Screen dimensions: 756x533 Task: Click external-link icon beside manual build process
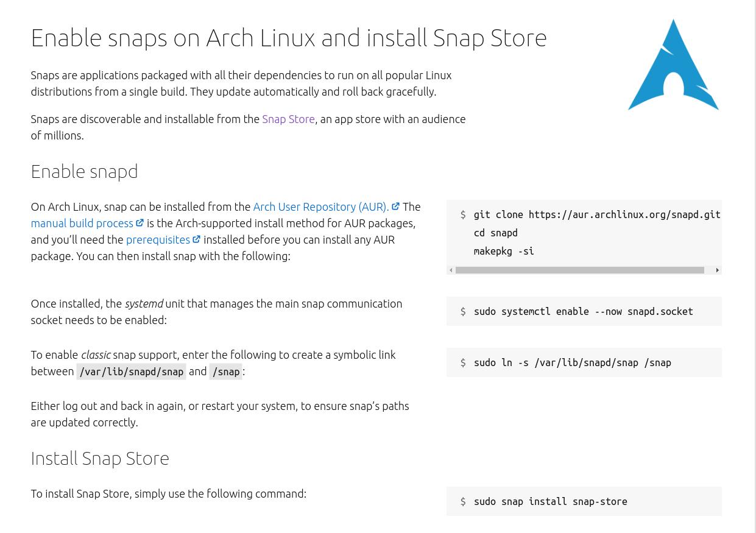140,223
